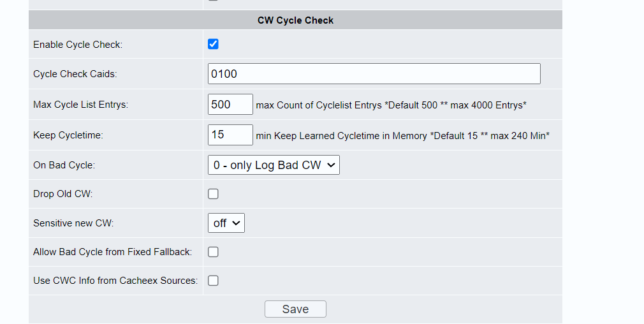Viewport: 644px width, 324px height.
Task: Click the "max Count of Cyclelist Entrys" hint text
Action: click(319, 105)
